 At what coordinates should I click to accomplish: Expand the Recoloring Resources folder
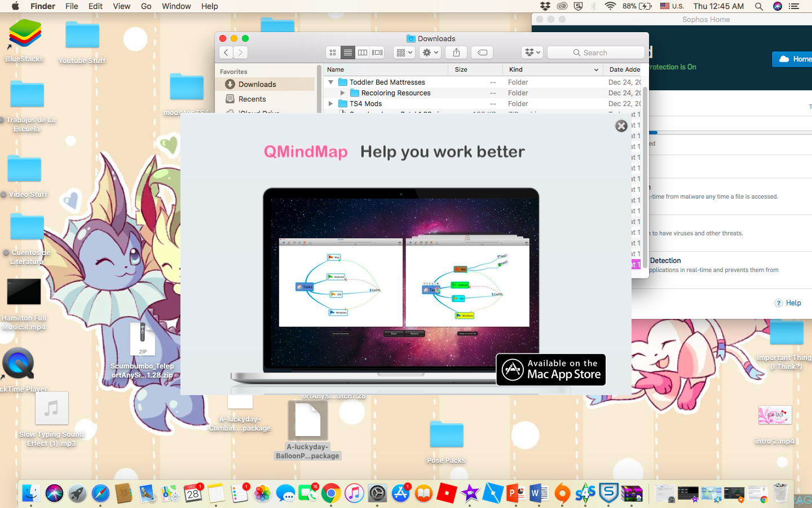tap(342, 93)
